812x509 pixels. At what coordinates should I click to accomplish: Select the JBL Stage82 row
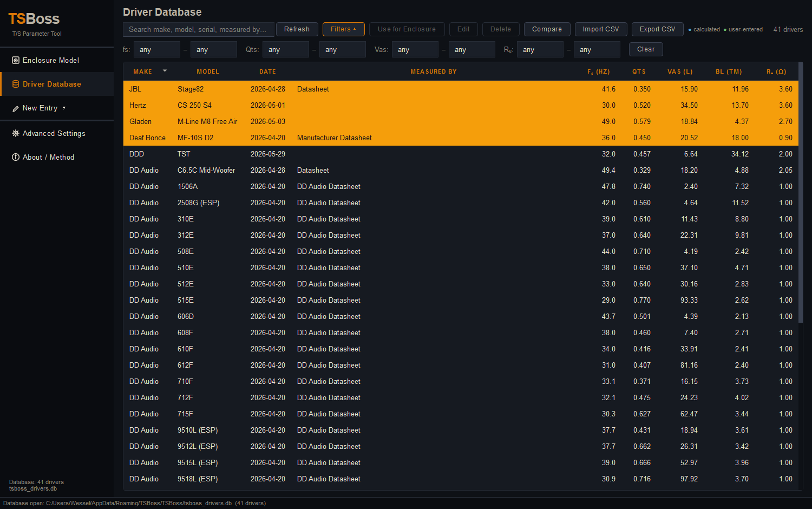pos(461,89)
